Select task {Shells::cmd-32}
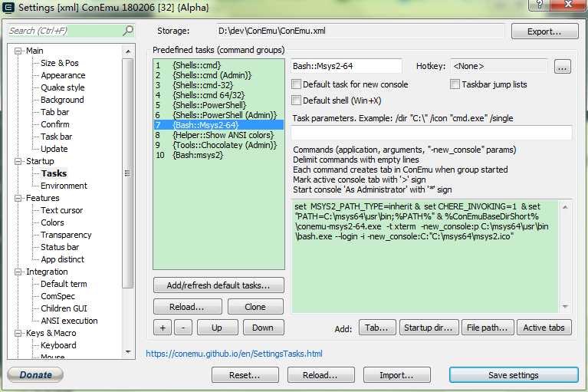Viewport: 588px width, 392px height. (x=218, y=85)
